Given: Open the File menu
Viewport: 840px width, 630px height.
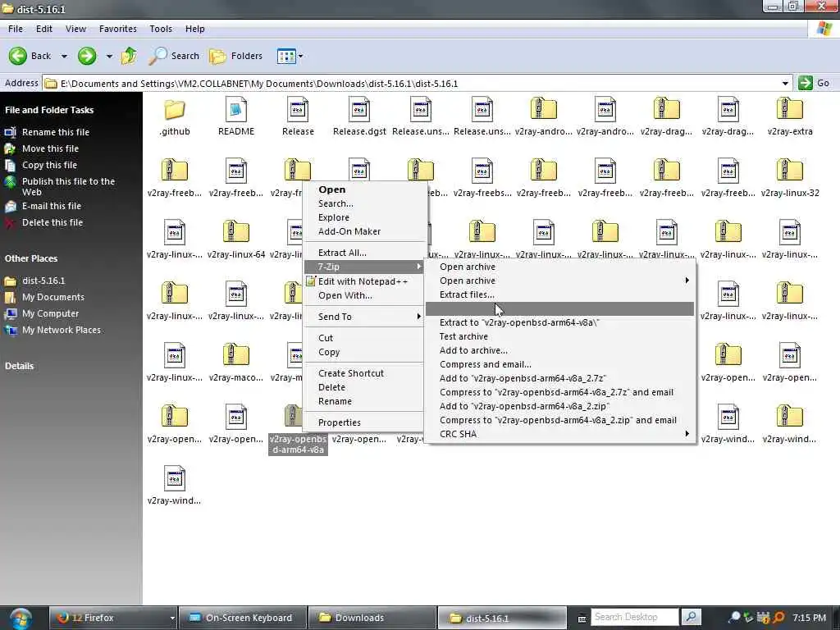Looking at the screenshot, I should 16,29.
